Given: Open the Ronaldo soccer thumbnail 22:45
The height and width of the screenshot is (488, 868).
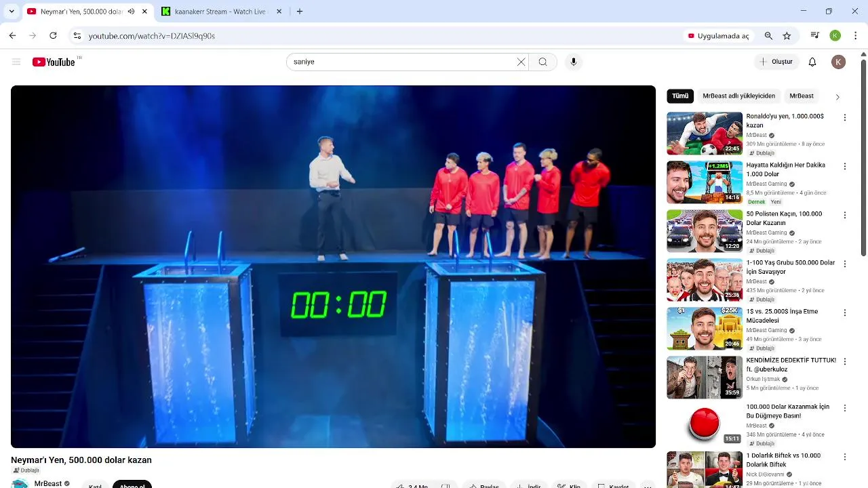Looking at the screenshot, I should 705,134.
